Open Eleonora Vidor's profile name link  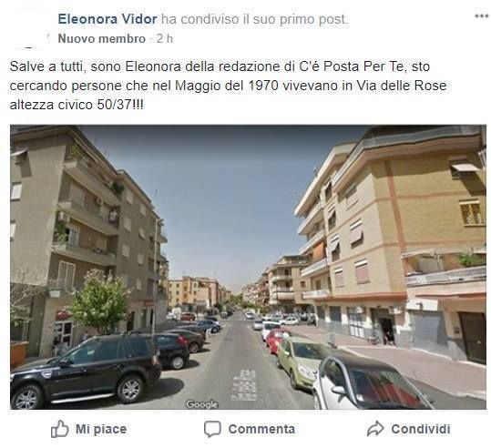pyautogui.click(x=107, y=19)
